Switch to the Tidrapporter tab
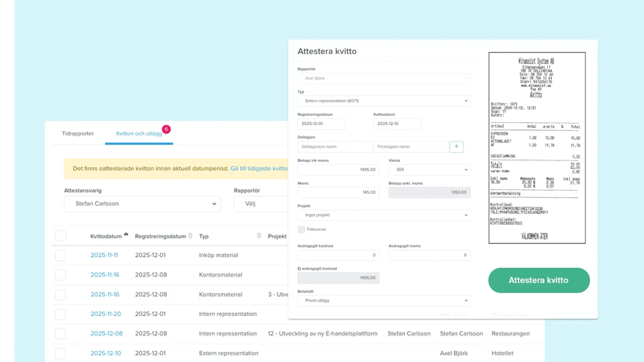 pos(78,134)
